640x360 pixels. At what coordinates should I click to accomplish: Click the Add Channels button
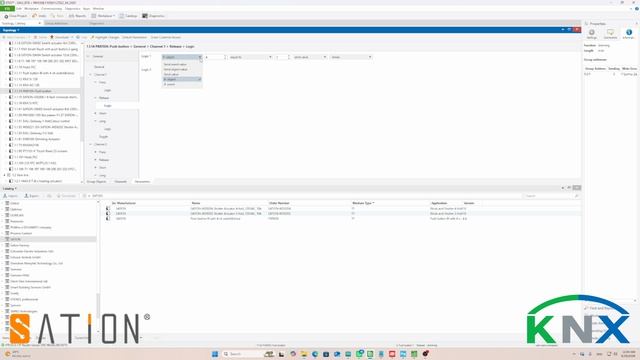point(15,37)
